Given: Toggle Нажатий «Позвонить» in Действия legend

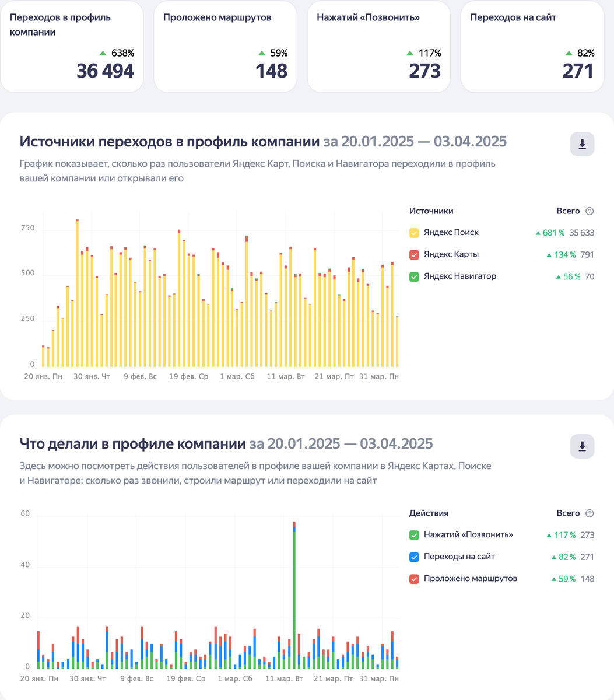Looking at the screenshot, I should pos(413,534).
